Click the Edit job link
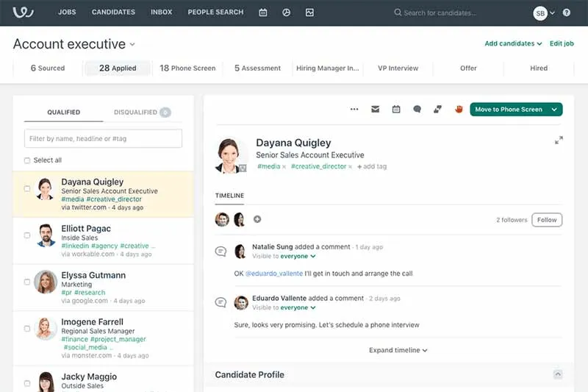588x392 pixels. 562,43
